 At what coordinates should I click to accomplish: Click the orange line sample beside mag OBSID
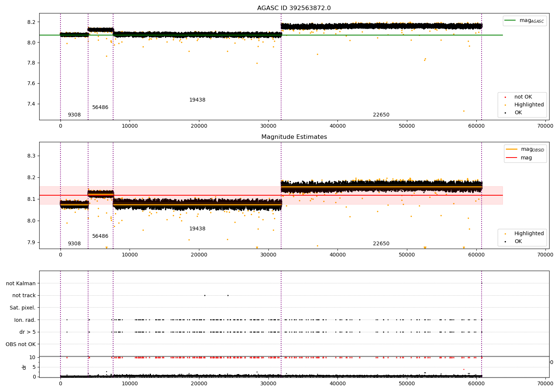pyautogui.click(x=511, y=149)
